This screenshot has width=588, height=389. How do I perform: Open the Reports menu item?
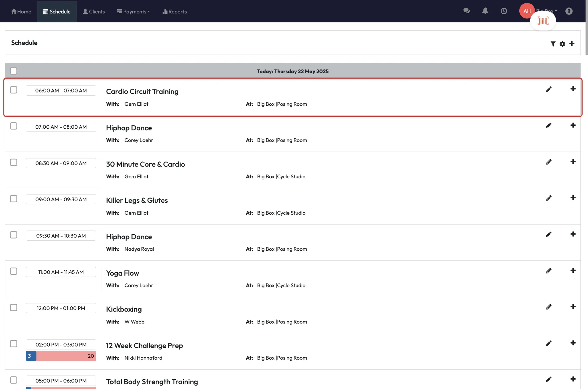tap(175, 11)
